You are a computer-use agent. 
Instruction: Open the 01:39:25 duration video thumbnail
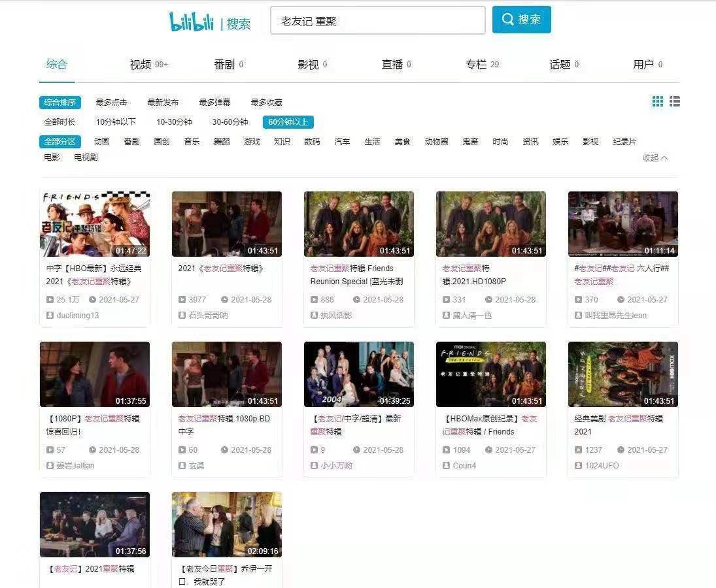pos(359,374)
